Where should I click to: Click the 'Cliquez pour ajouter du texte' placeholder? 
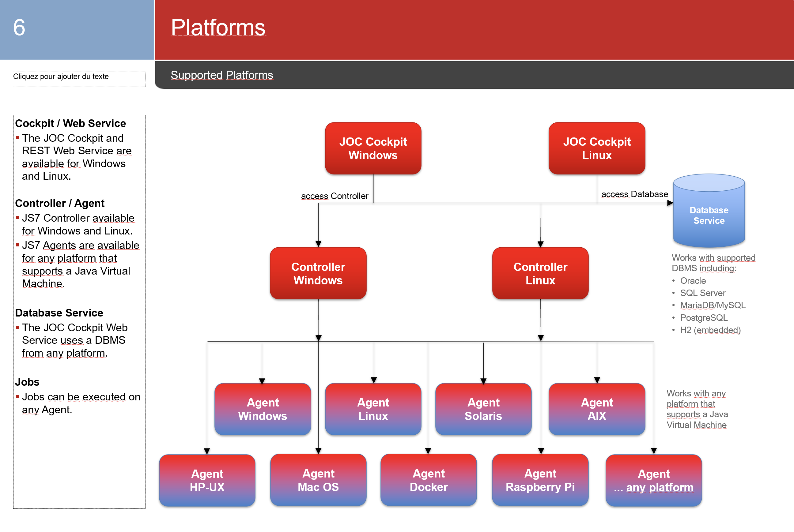click(x=79, y=79)
